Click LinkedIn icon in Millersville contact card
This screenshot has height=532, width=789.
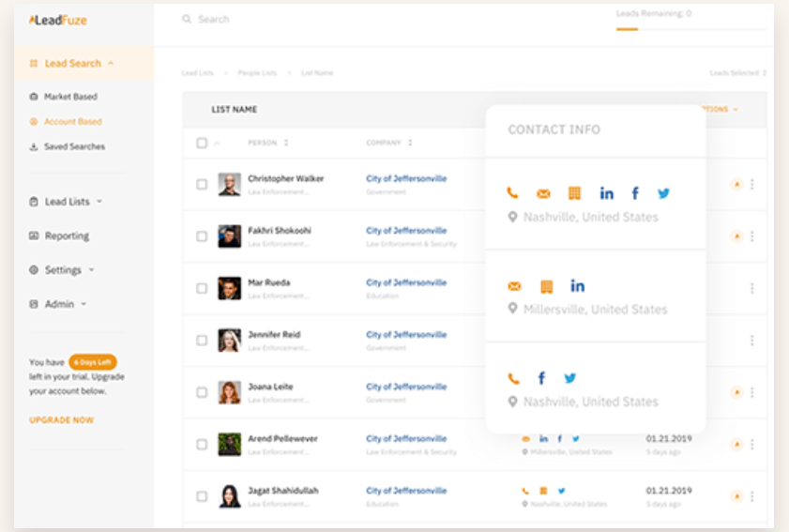578,286
